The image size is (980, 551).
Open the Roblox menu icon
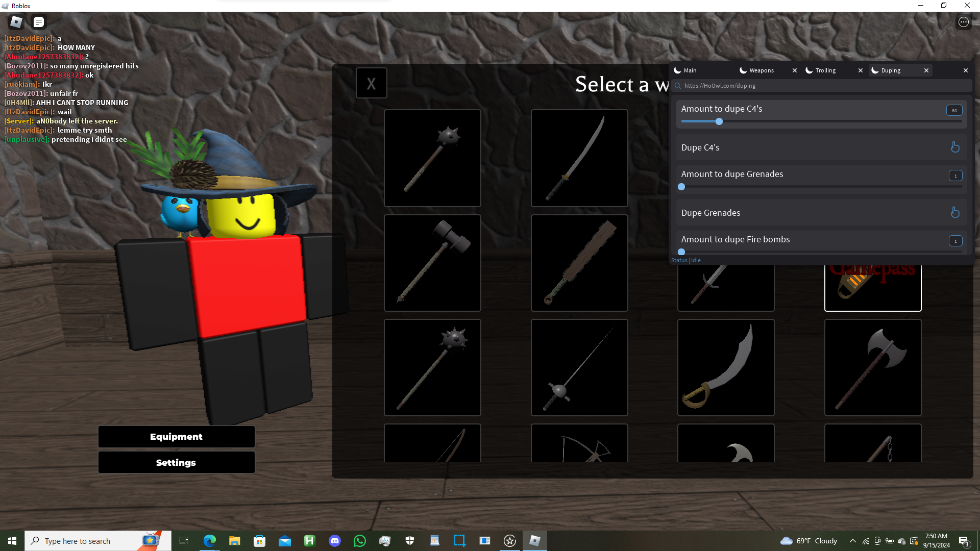coord(16,22)
